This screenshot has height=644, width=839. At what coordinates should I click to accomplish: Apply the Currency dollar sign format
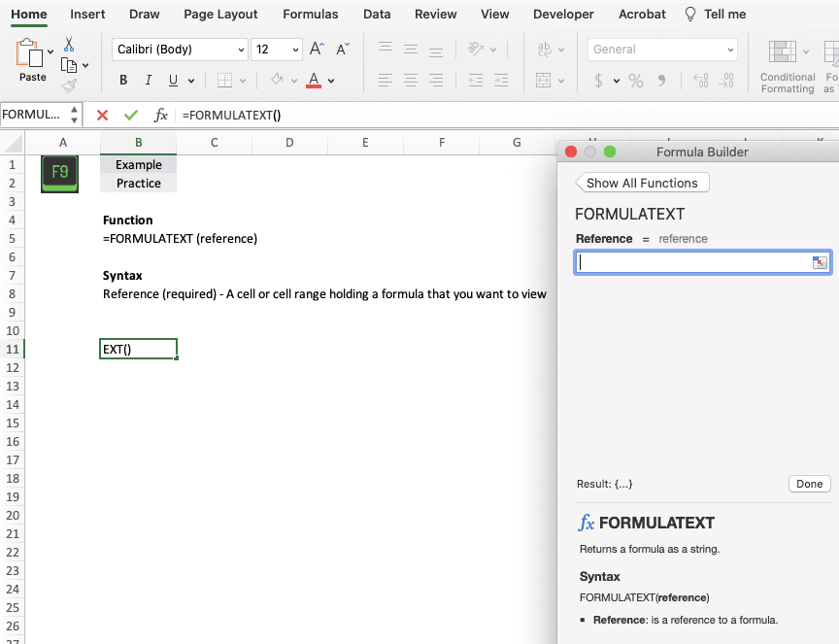(599, 80)
